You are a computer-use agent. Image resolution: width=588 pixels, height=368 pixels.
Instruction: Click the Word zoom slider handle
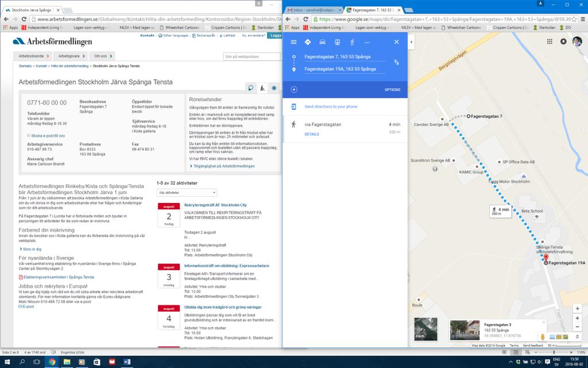point(554,352)
